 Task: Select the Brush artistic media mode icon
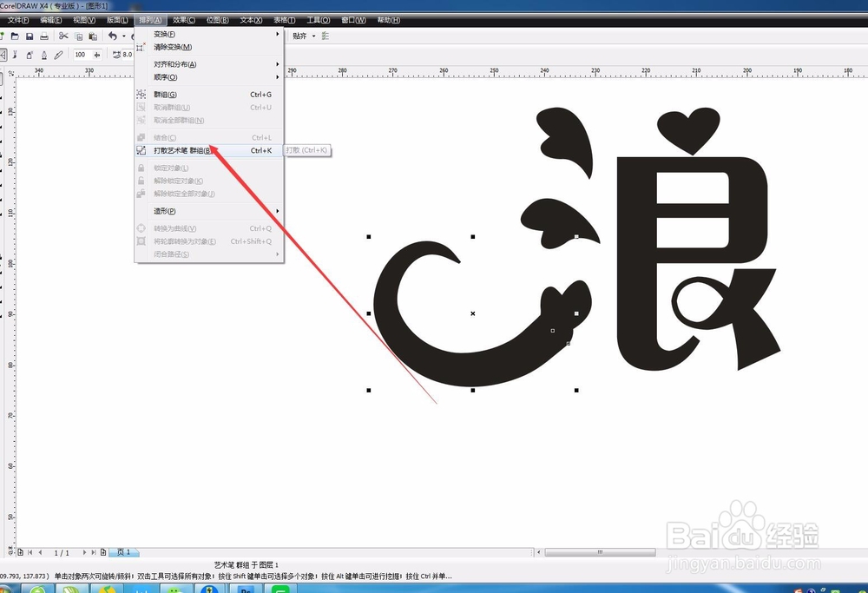[x=15, y=55]
